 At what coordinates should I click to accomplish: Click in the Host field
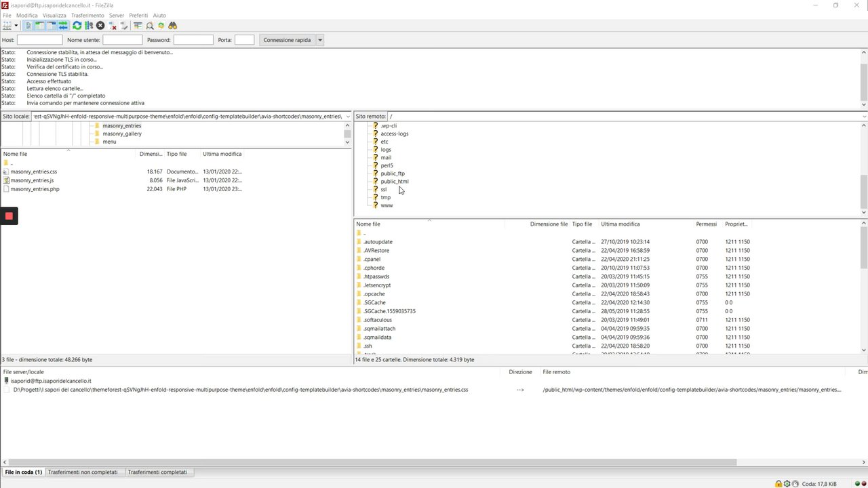(39, 40)
